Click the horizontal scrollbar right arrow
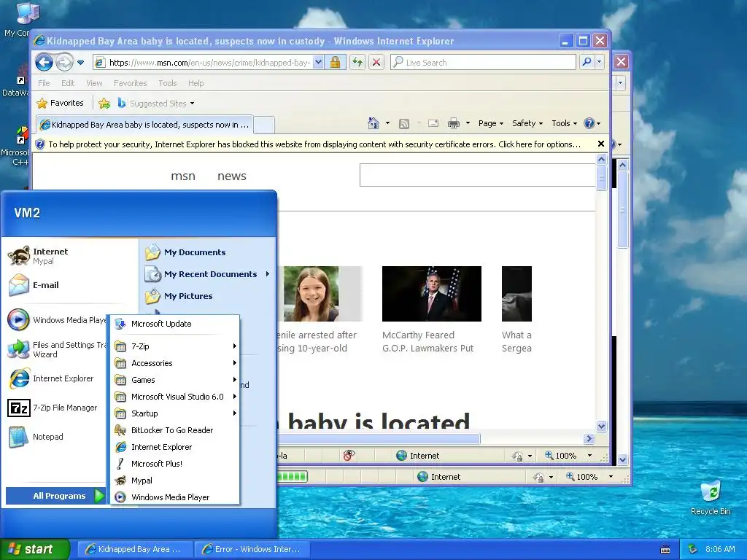 point(589,438)
